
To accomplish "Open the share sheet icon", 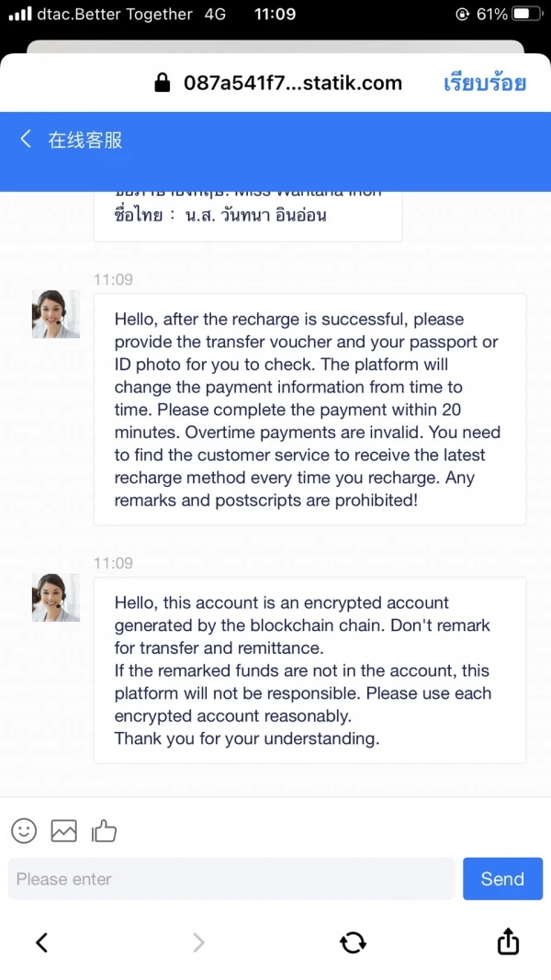I will coord(508,941).
